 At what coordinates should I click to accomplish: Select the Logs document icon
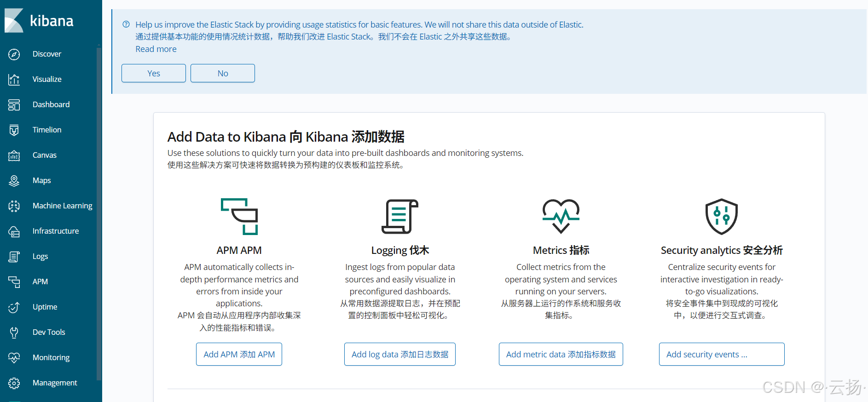[14, 257]
